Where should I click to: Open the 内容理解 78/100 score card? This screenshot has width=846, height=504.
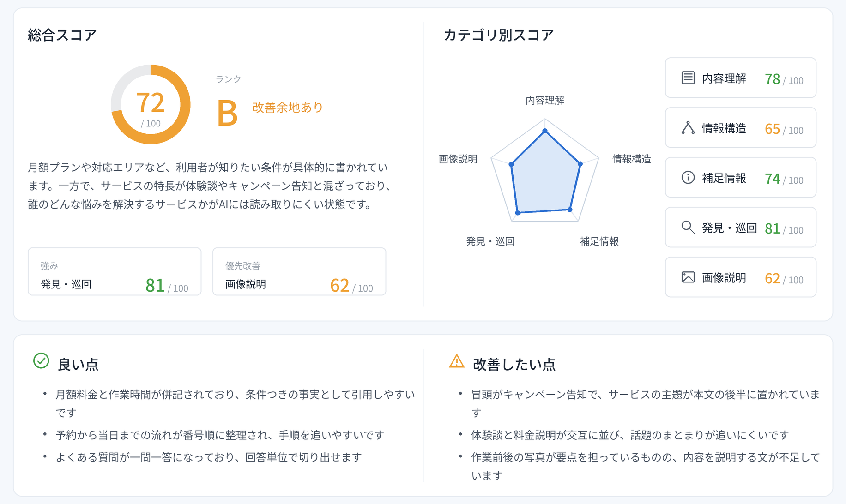(x=740, y=78)
